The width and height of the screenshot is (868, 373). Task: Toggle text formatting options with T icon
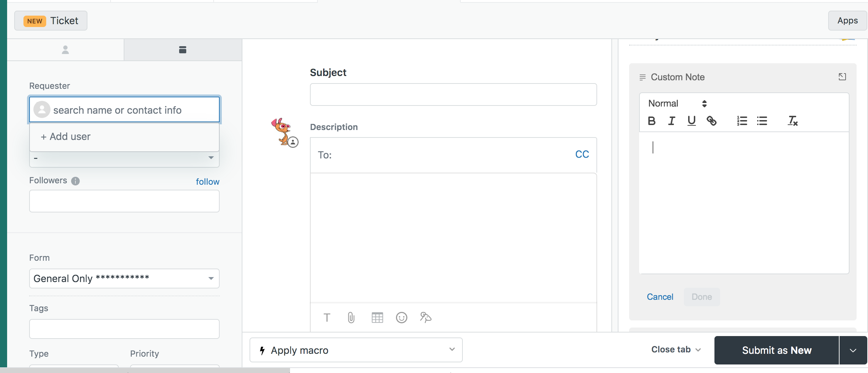point(327,318)
